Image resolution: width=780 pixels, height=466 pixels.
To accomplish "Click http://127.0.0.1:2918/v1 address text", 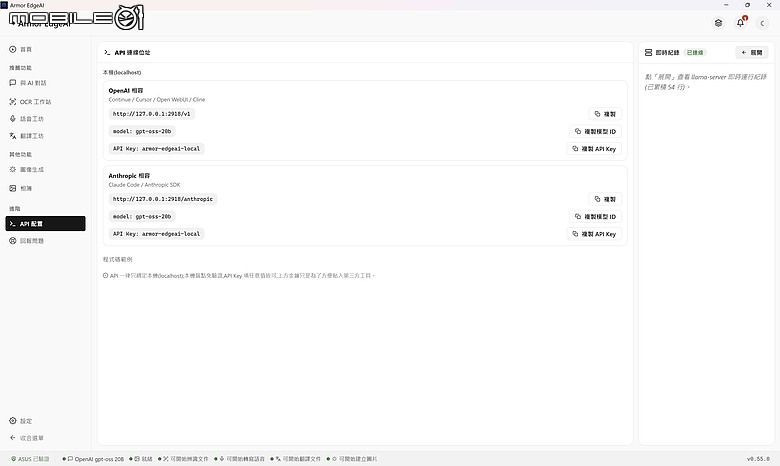I will pyautogui.click(x=151, y=114).
